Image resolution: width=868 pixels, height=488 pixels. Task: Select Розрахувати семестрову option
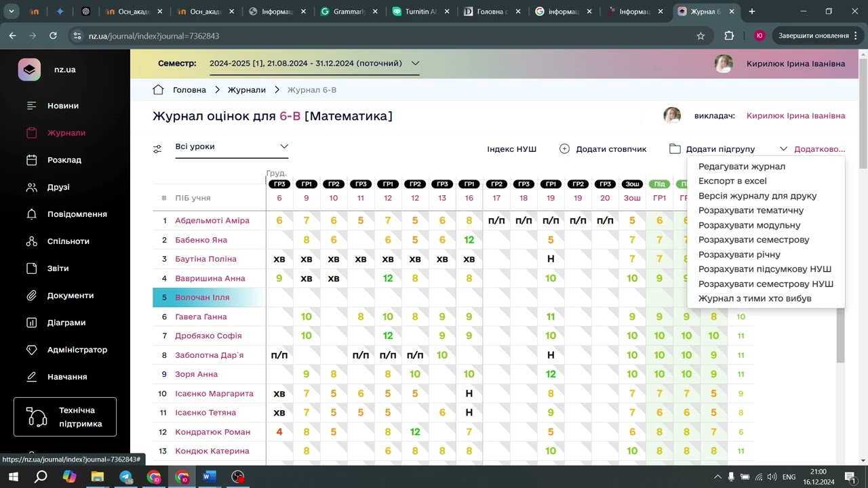pos(754,240)
